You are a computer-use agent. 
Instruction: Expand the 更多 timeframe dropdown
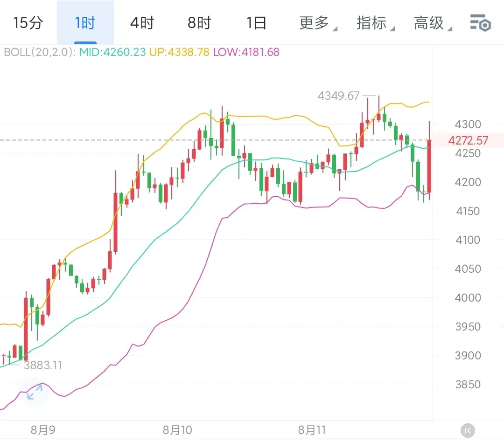(x=318, y=23)
